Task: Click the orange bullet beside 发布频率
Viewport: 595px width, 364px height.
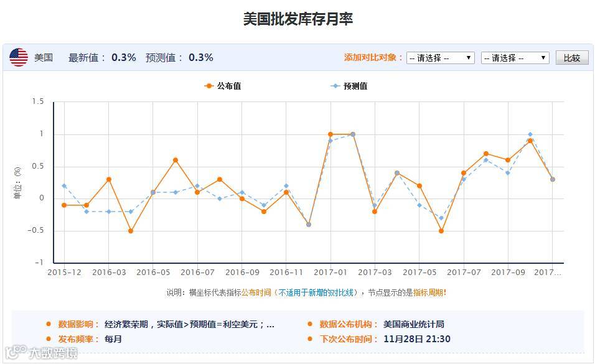Action: coord(49,339)
